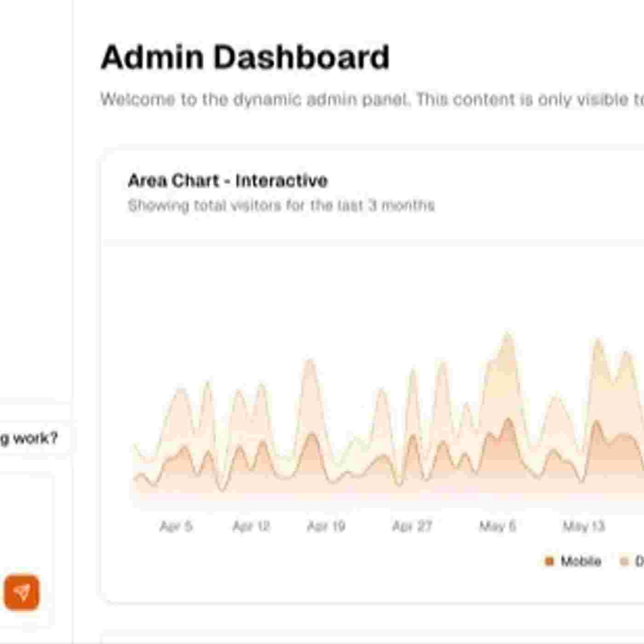Click the Admin Dashboard heading

(245, 57)
